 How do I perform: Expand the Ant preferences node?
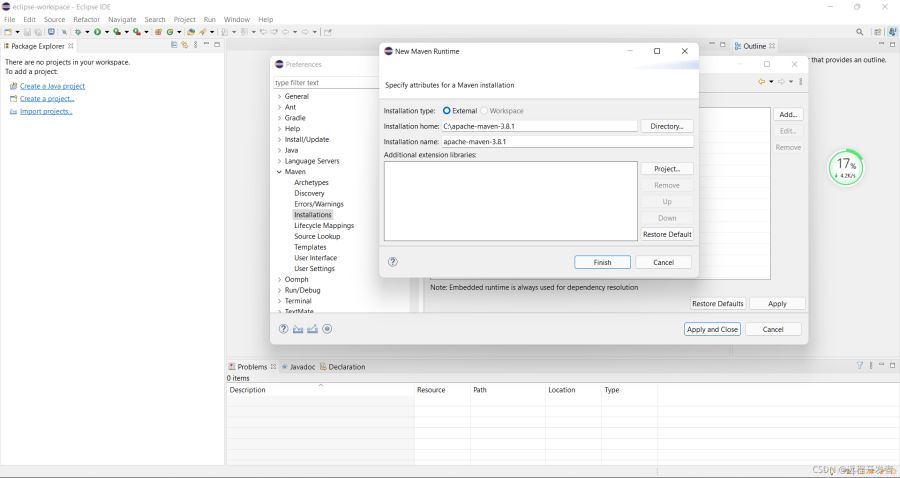[x=280, y=107]
